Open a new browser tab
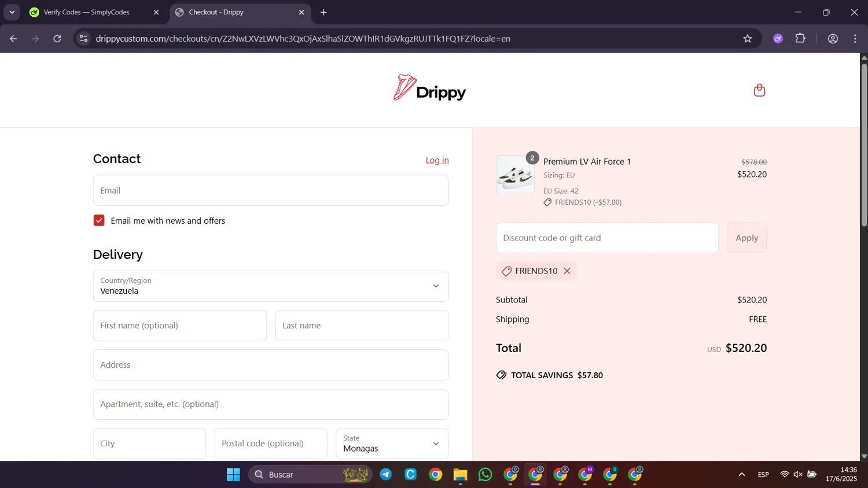This screenshot has width=868, height=488. point(323,12)
